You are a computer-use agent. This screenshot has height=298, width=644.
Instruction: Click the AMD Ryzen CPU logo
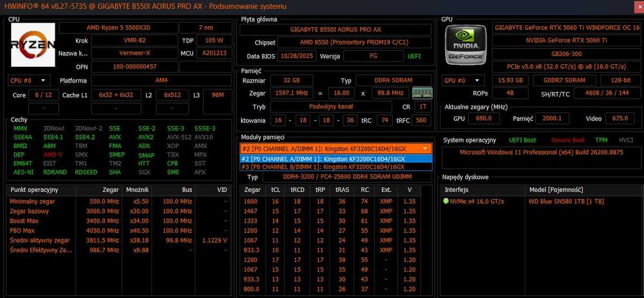click(x=33, y=45)
